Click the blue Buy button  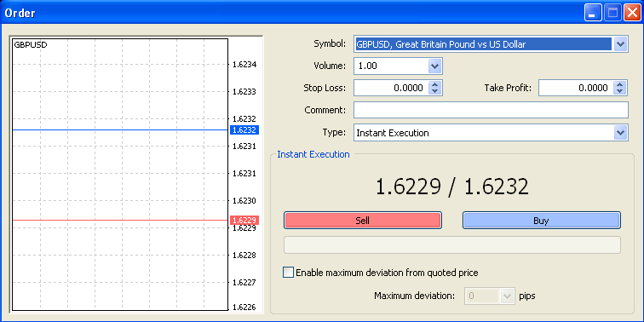click(541, 221)
